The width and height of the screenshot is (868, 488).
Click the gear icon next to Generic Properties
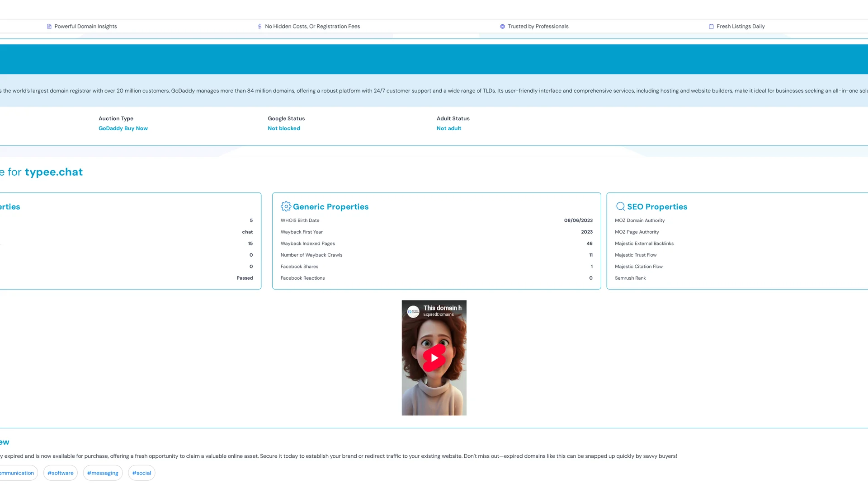click(x=286, y=206)
